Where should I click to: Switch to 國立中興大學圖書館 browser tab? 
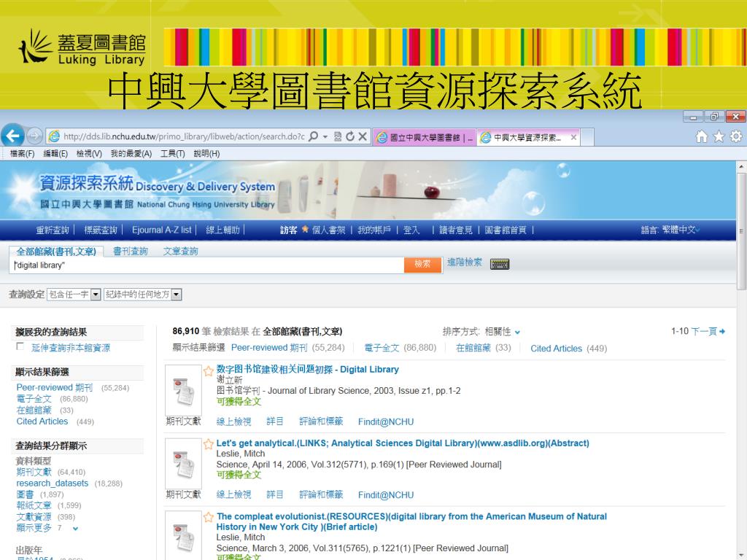click(425, 137)
